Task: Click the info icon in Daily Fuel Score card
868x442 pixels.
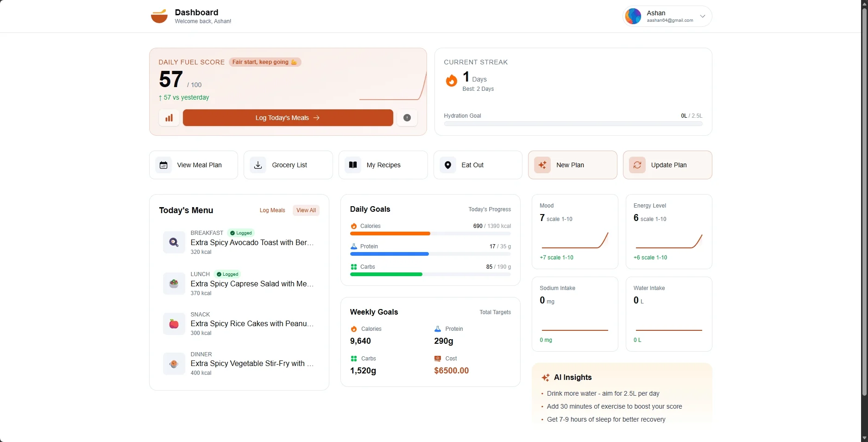Action: 407,118
